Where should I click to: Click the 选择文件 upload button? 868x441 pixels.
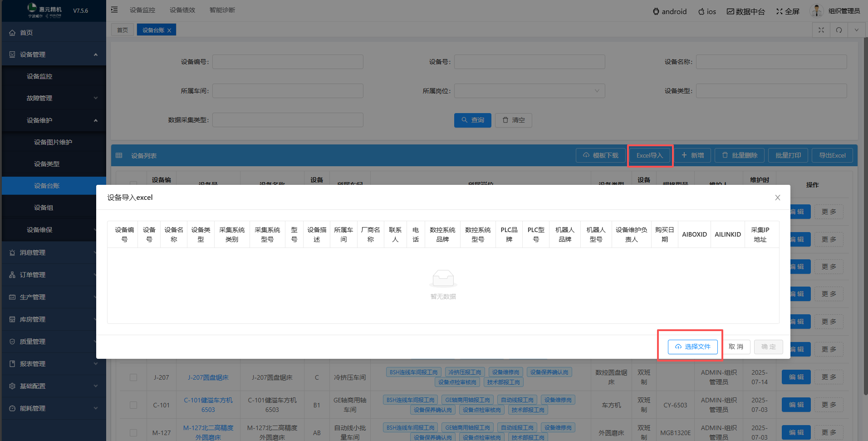(692, 347)
